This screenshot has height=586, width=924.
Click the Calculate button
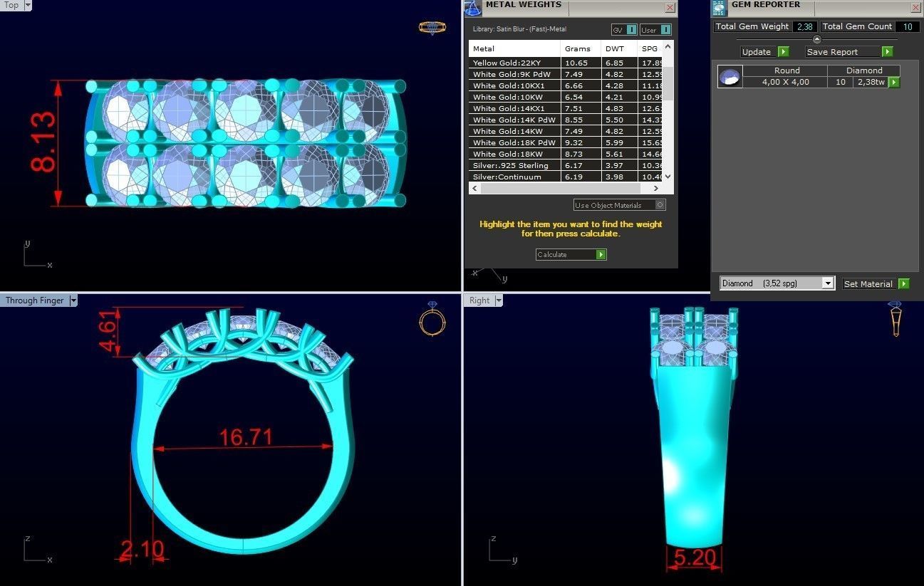571,254
